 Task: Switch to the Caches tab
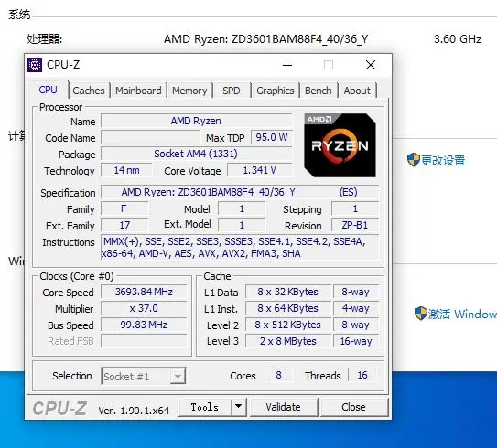(89, 91)
